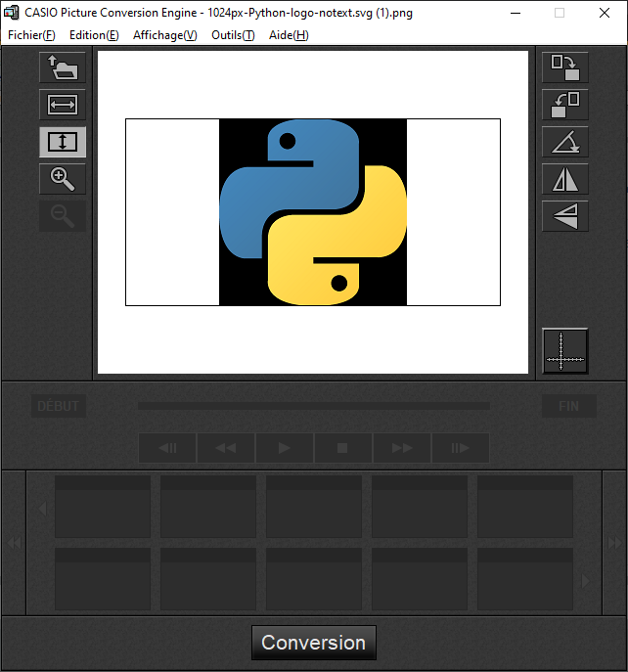Step forward one frame playback button
The height and width of the screenshot is (672, 628).
pos(460,448)
